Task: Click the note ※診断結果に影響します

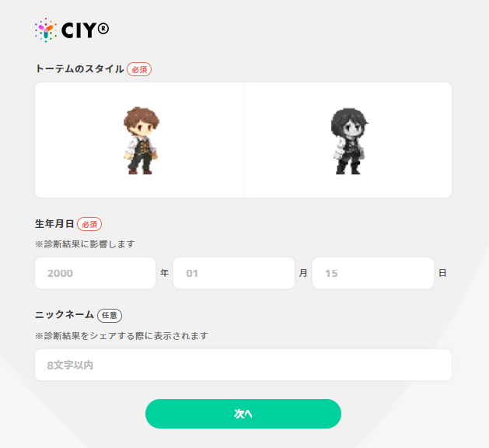Action: [x=85, y=244]
